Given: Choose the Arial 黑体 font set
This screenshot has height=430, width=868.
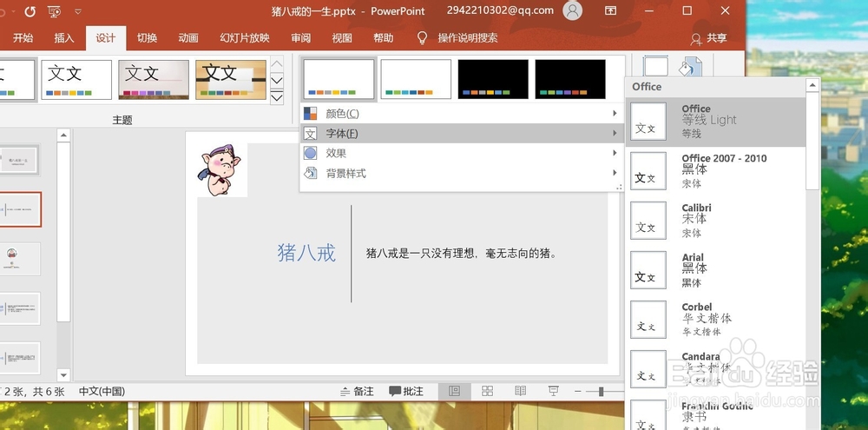Looking at the screenshot, I should pyautogui.click(x=716, y=270).
